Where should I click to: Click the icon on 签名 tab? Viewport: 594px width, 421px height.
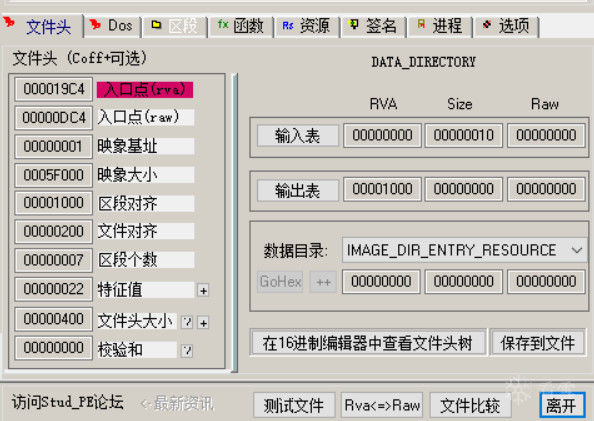tap(354, 25)
